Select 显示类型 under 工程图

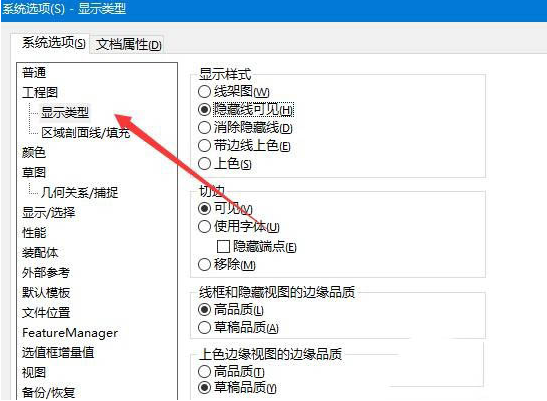65,112
